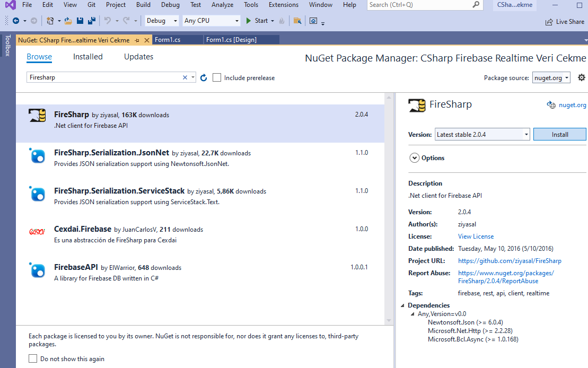Switch to Updates tab

tap(139, 57)
